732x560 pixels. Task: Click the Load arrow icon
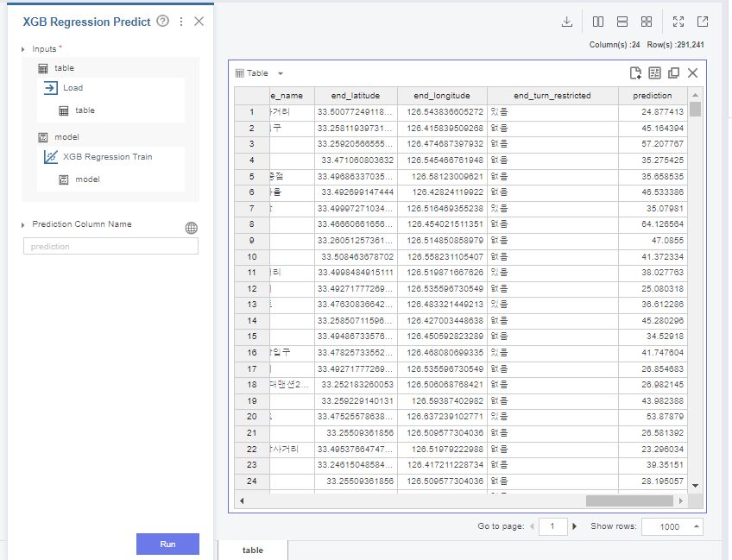point(50,88)
